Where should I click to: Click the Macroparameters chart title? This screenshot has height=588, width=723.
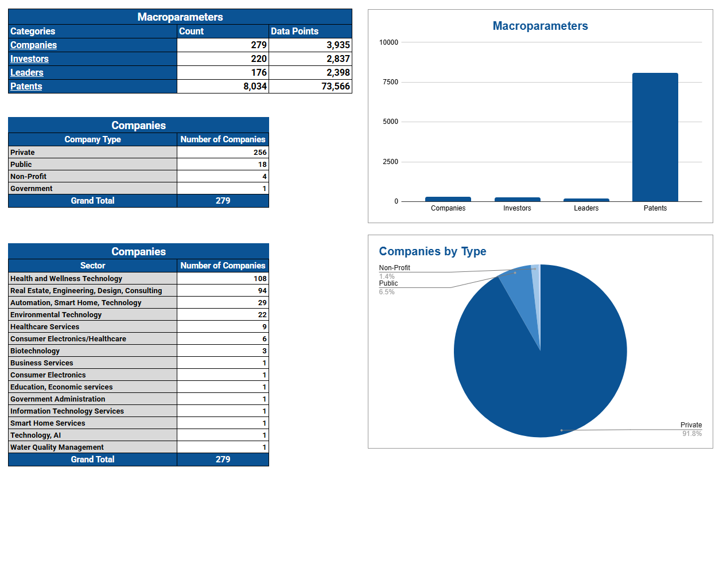point(540,26)
